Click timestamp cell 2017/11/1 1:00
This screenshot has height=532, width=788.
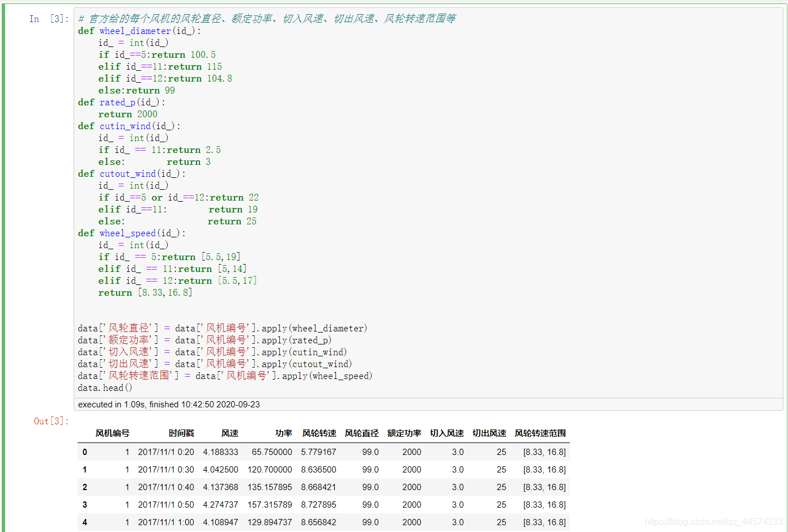coord(166,522)
